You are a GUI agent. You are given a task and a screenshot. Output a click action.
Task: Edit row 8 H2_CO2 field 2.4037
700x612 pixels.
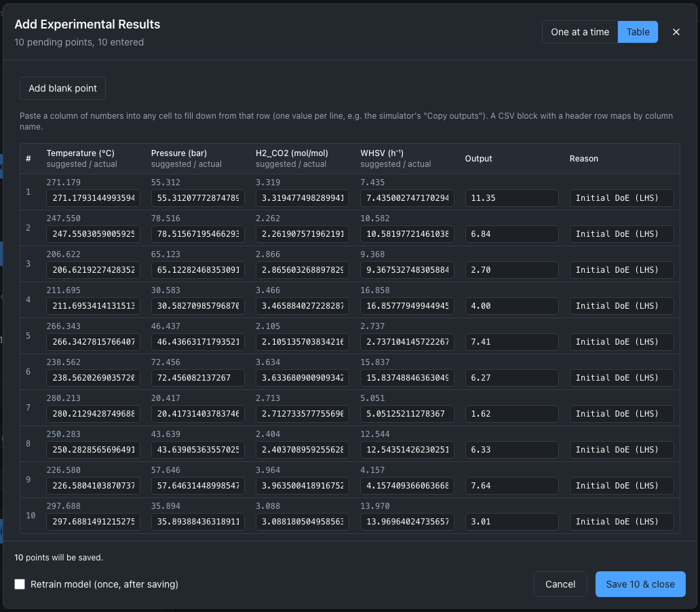pos(303,450)
